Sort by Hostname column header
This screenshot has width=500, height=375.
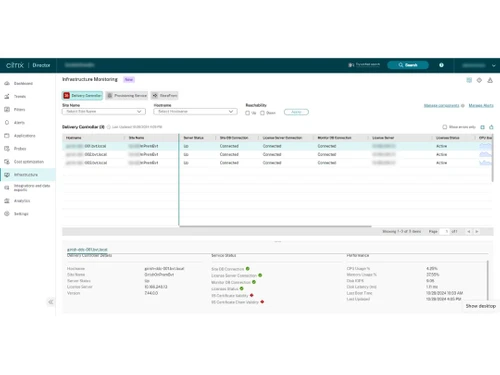coord(74,138)
